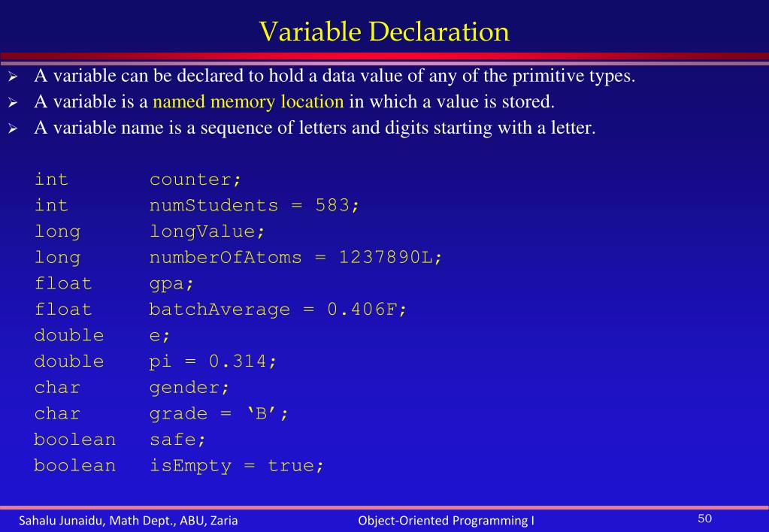This screenshot has width=769, height=532.
Task: Click the 'e;' double declaration
Action: click(x=159, y=336)
